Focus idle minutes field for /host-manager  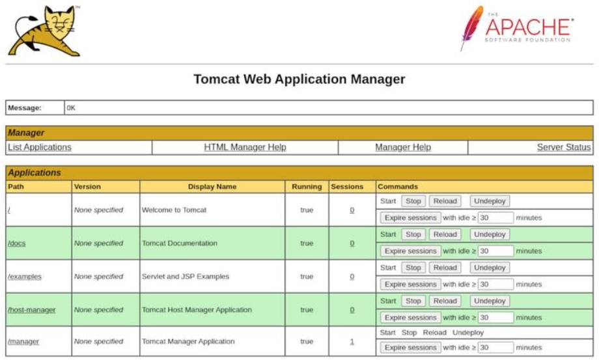[495, 317]
